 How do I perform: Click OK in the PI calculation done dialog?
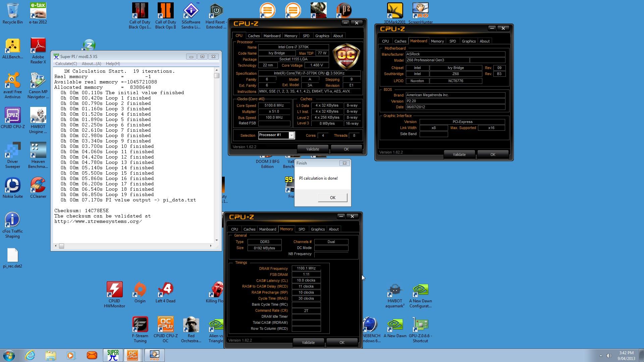click(x=332, y=198)
